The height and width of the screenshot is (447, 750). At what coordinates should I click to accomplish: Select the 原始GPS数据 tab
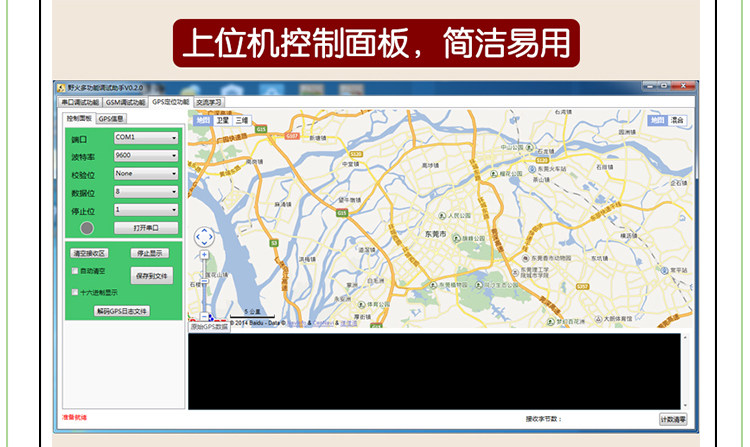pos(210,327)
